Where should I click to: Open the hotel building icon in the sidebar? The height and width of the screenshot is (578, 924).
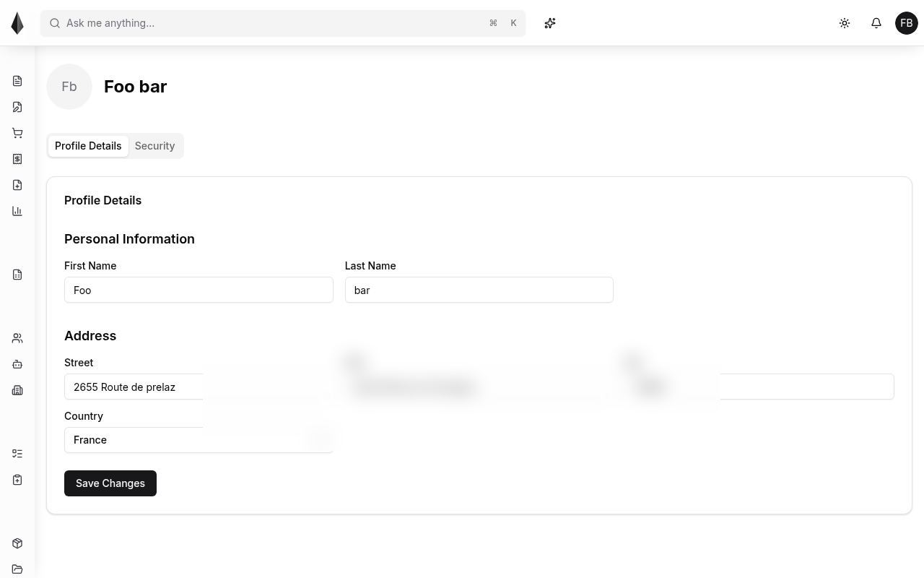click(17, 390)
